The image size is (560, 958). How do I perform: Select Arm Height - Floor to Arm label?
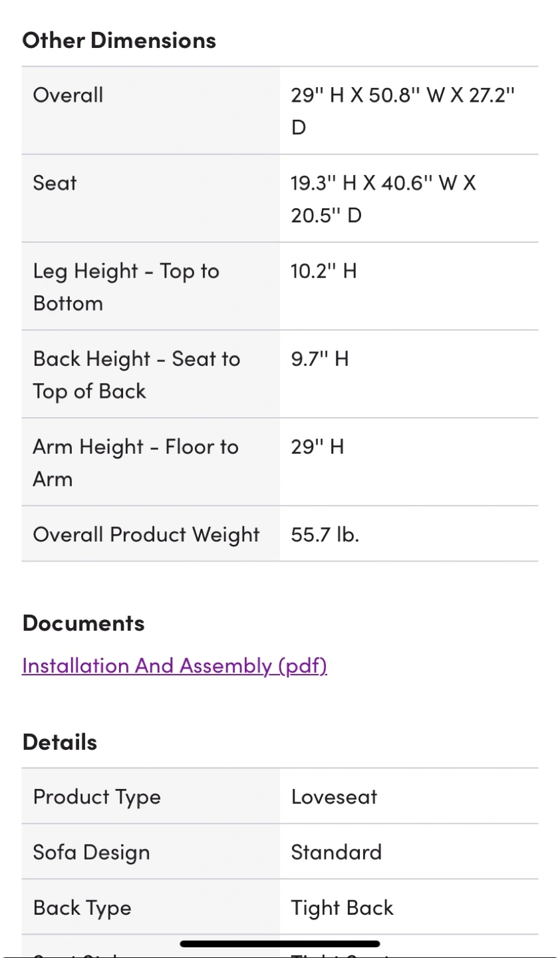coord(135,462)
